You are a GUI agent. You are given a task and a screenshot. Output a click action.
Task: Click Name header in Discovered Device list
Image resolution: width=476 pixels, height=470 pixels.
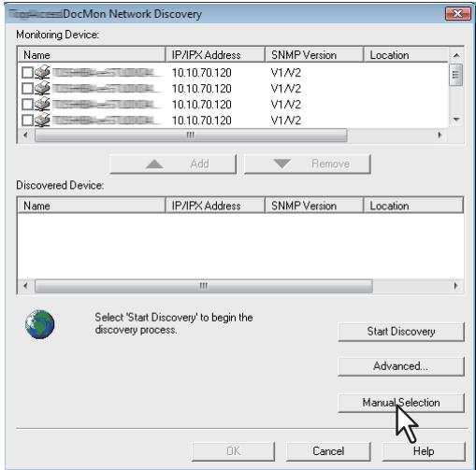pyautogui.click(x=92, y=206)
